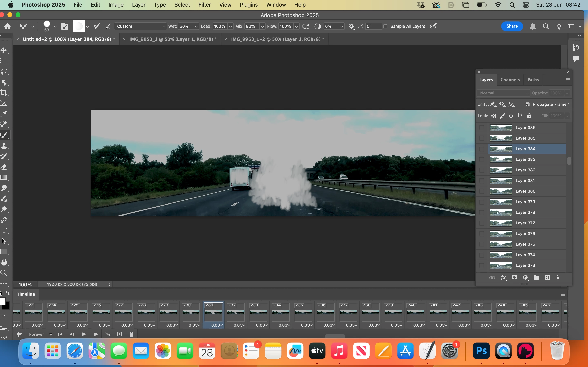Enable Sample All Layers checkbox
The image size is (588, 367).
(385, 26)
